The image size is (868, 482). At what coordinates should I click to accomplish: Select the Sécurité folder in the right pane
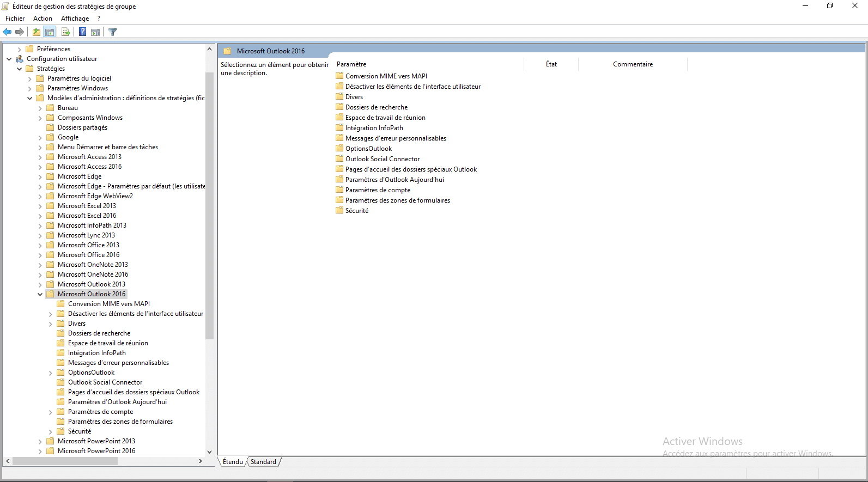click(x=356, y=211)
